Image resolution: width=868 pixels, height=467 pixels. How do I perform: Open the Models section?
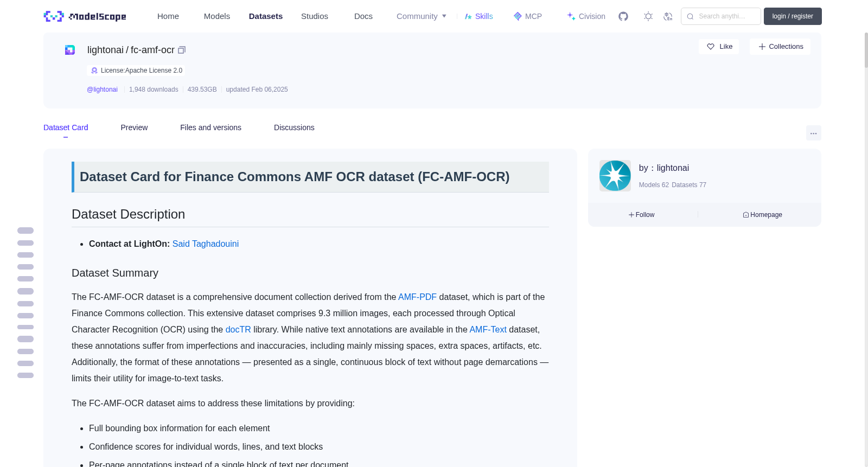coord(217,16)
